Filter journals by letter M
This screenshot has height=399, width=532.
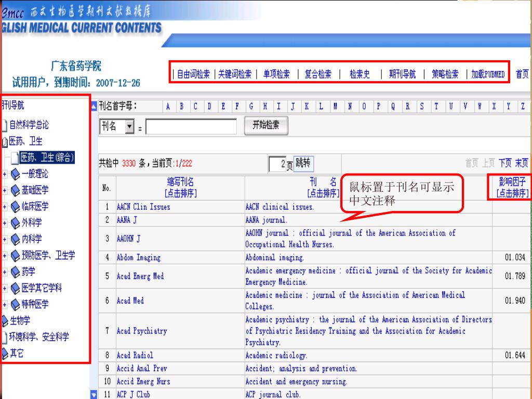(x=335, y=107)
